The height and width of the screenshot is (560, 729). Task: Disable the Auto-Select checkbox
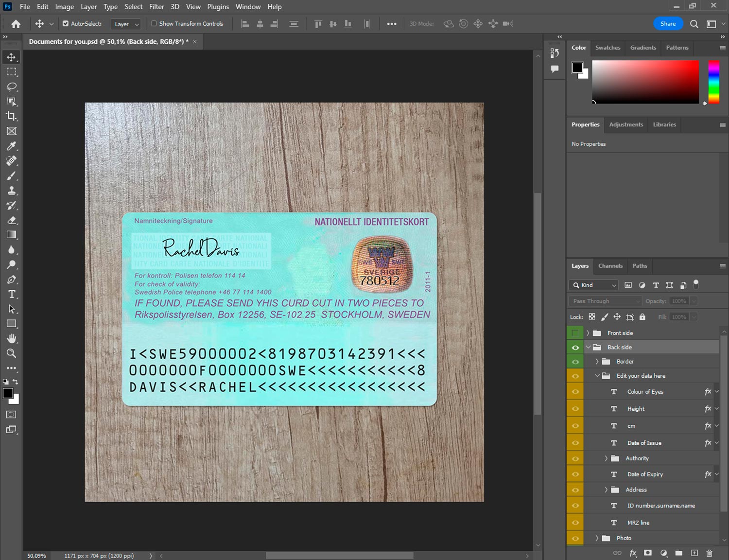coord(66,23)
